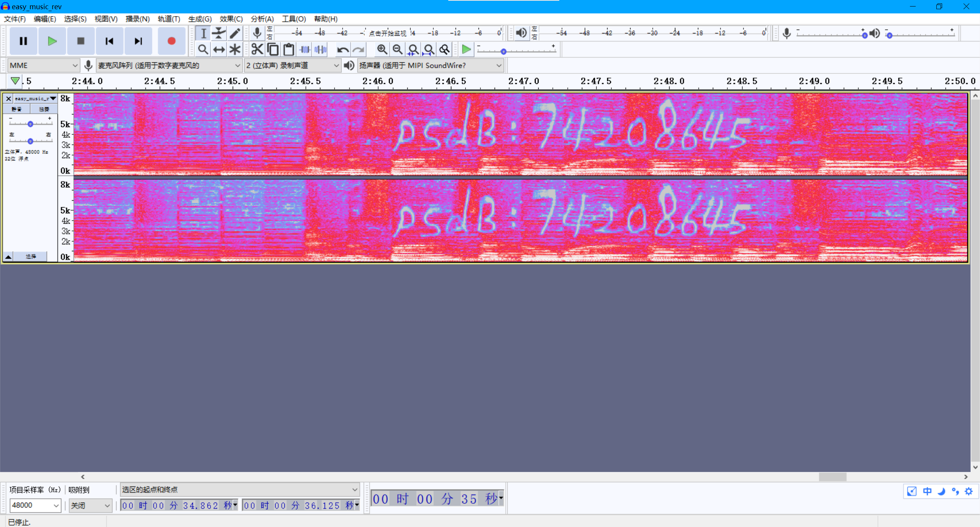The height and width of the screenshot is (527, 980).
Task: Adjust the track gain slider
Action: [x=30, y=124]
